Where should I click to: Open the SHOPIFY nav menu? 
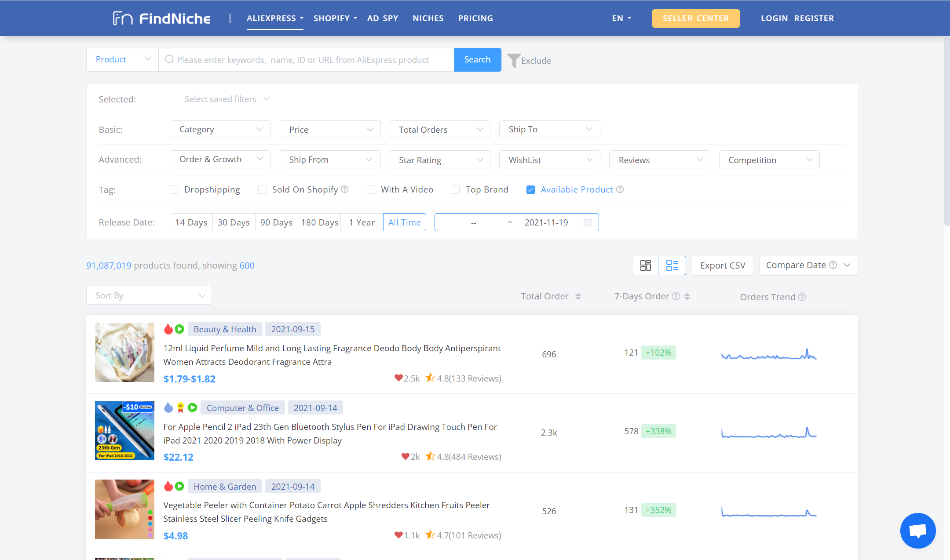pos(335,18)
